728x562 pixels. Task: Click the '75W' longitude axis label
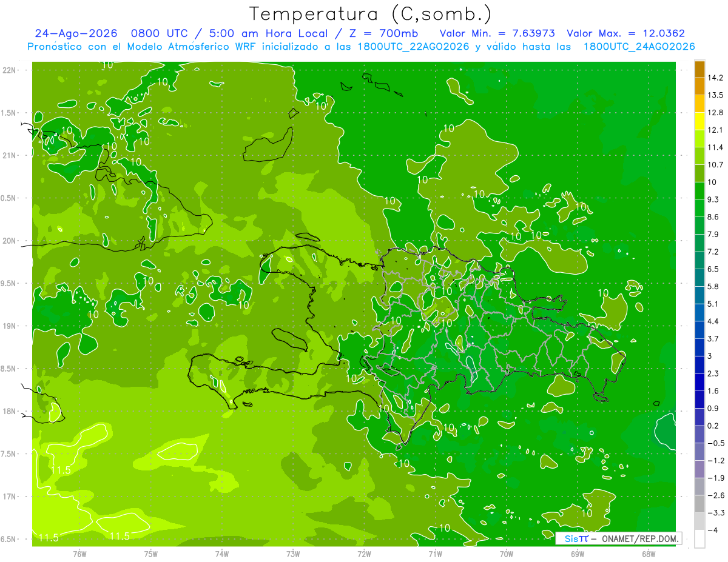pyautogui.click(x=151, y=554)
